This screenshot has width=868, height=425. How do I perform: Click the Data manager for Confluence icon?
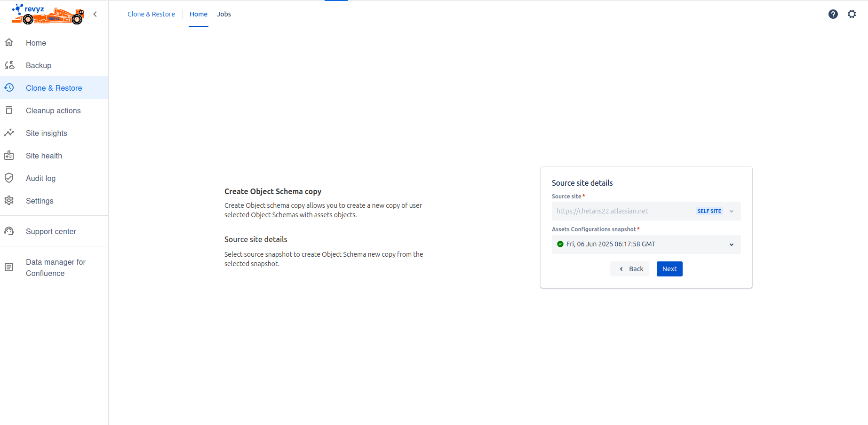coord(9,267)
